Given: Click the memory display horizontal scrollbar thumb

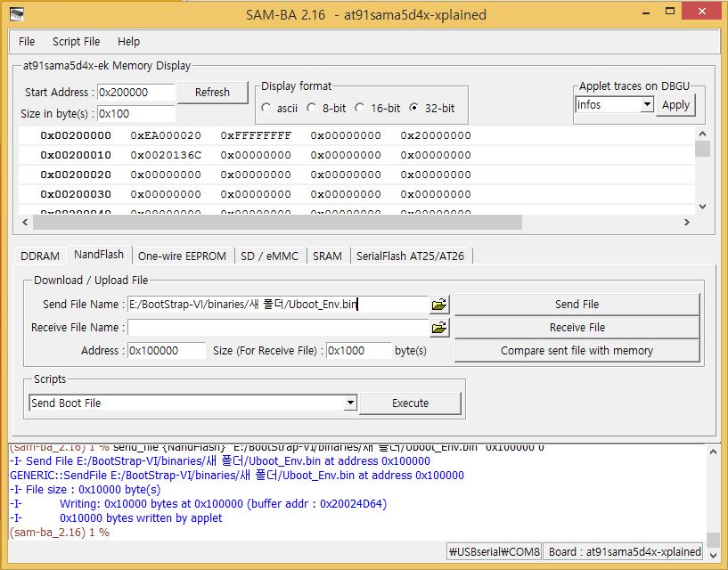Looking at the screenshot, I should (278, 222).
